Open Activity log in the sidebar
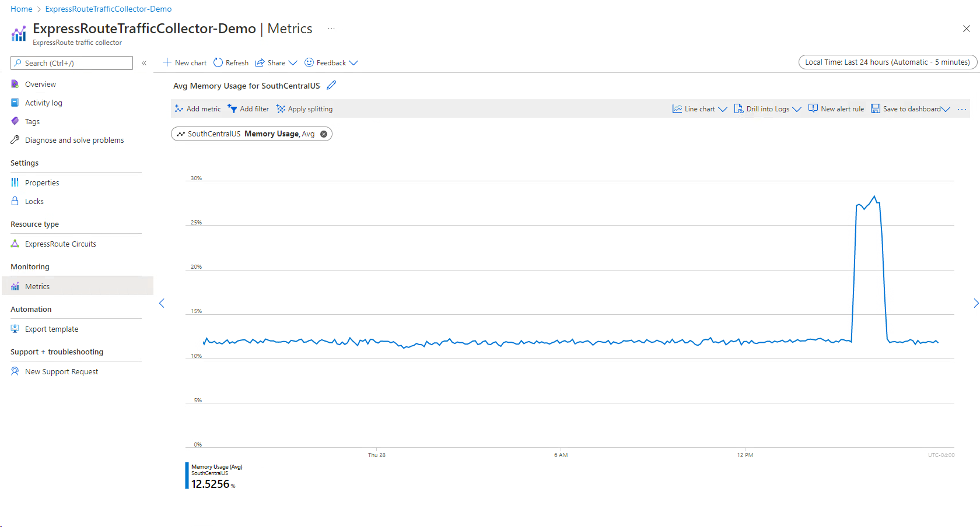The height and width of the screenshot is (527, 980). coord(43,103)
